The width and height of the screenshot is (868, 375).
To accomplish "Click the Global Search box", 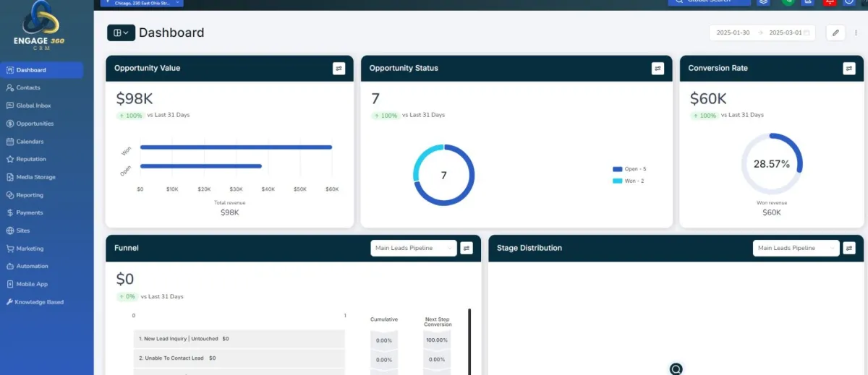I will (709, 2).
